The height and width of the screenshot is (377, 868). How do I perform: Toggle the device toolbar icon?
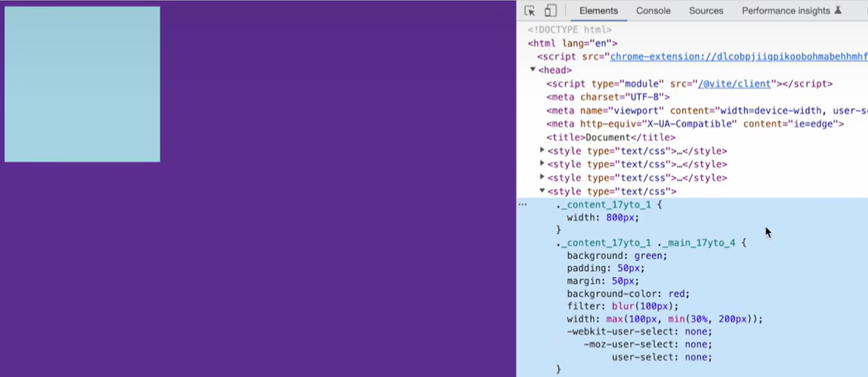(551, 11)
